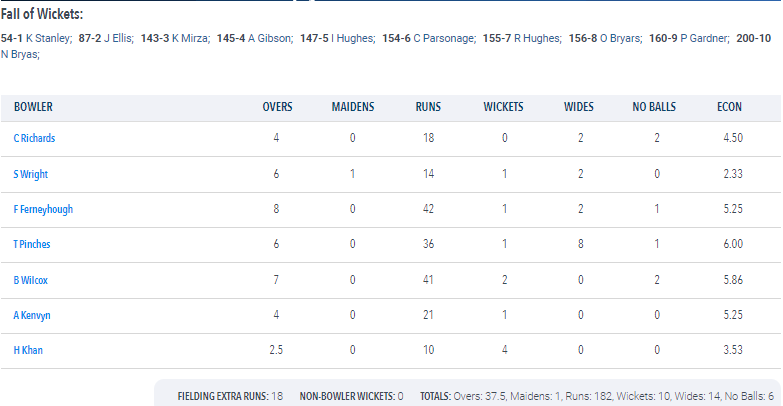Open bowler S Wright's profile link
The width and height of the screenshot is (783, 406).
click(30, 174)
